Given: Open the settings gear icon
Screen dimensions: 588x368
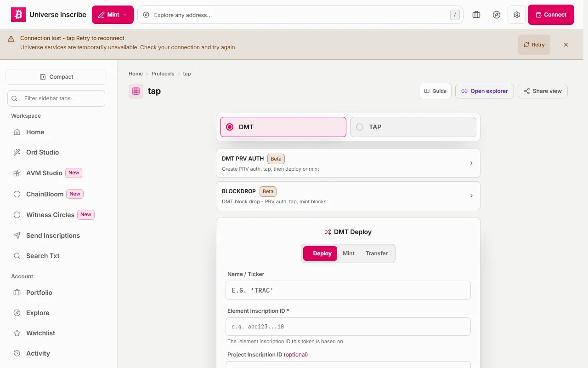Looking at the screenshot, I should point(517,15).
